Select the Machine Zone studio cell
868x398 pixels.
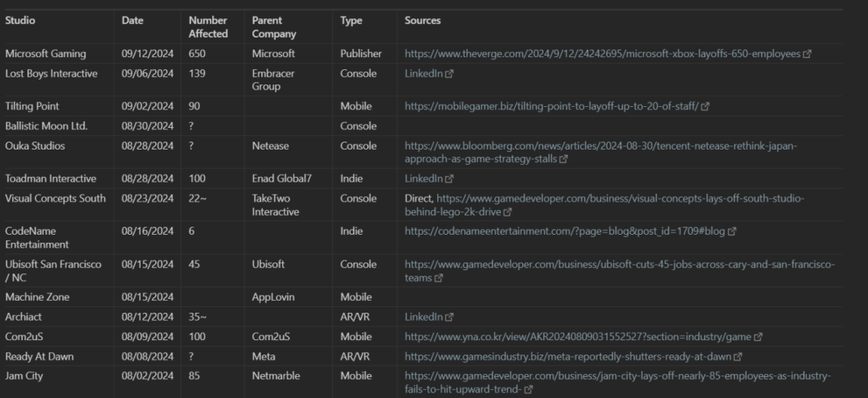(x=37, y=297)
